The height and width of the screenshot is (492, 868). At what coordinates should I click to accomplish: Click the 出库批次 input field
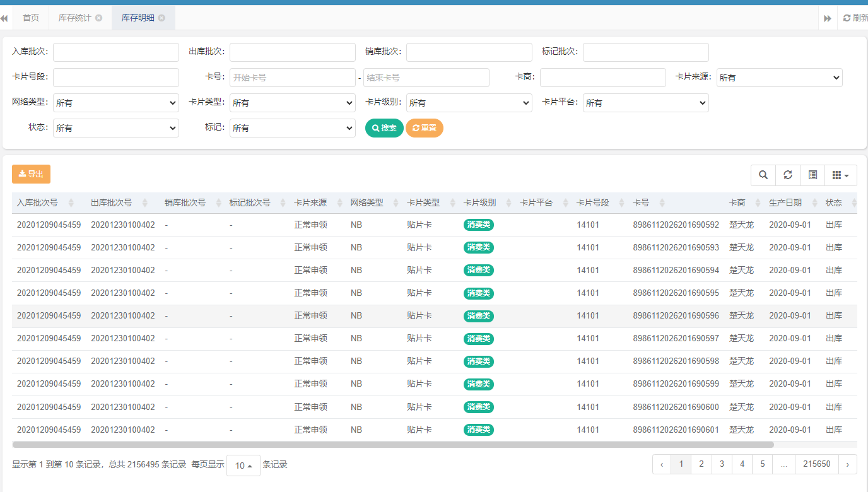[x=293, y=52]
